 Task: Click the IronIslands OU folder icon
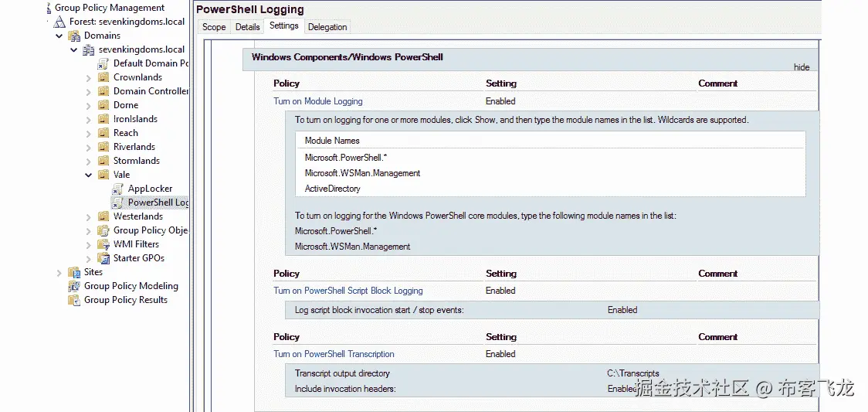pos(103,118)
